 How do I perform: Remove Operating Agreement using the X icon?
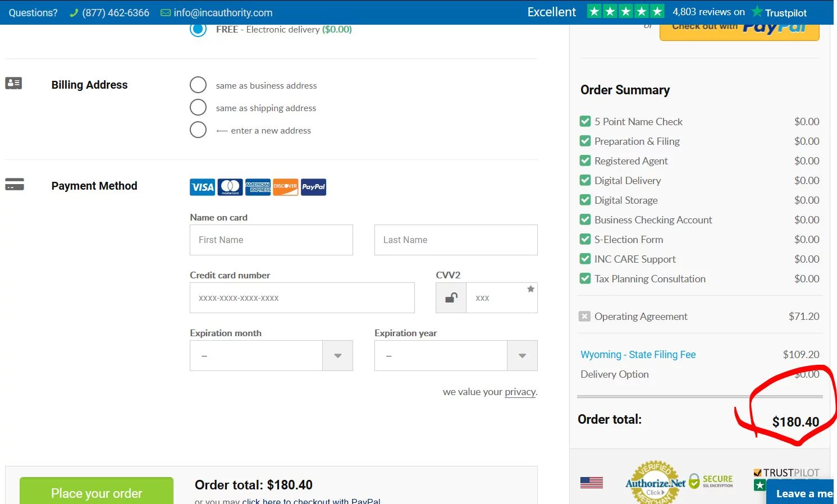coord(584,317)
